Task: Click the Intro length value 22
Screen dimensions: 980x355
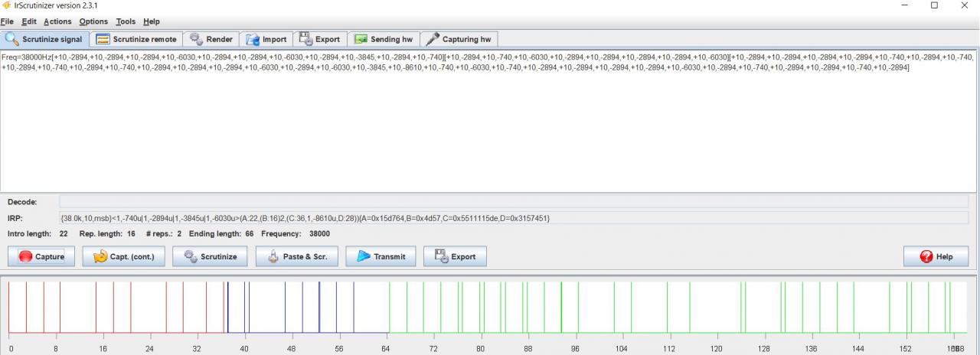Action: click(x=64, y=233)
